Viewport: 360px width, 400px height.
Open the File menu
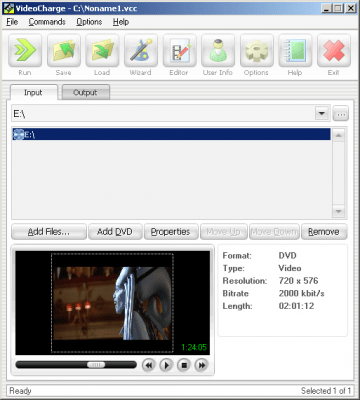12,22
